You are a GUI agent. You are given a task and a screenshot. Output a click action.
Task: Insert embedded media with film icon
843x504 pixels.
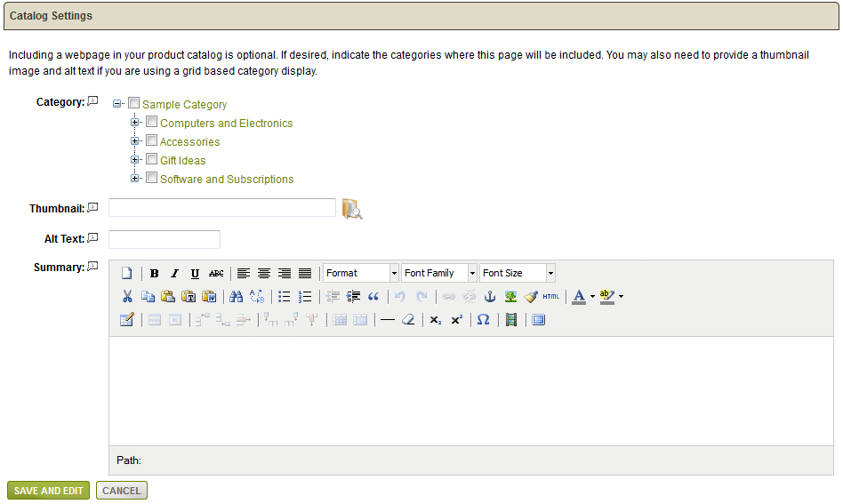pyautogui.click(x=511, y=320)
